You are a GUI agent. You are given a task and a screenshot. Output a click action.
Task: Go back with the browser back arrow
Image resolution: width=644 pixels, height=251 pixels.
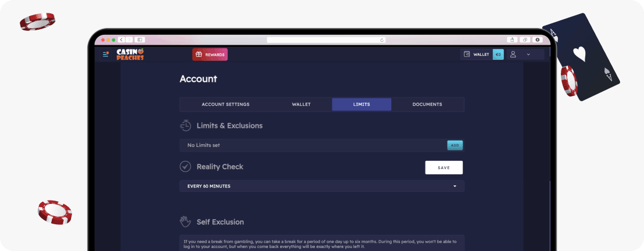(x=121, y=40)
